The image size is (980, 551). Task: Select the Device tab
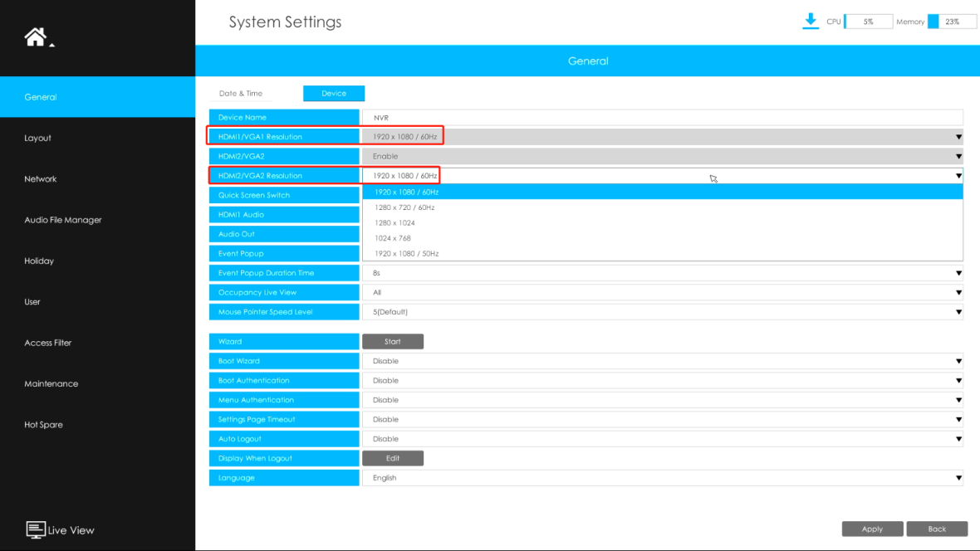pos(334,93)
